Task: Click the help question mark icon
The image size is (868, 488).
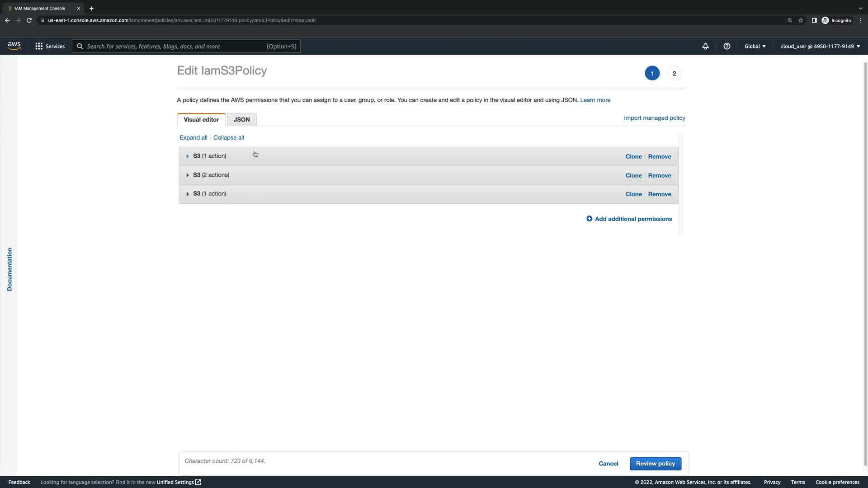Action: pos(726,46)
